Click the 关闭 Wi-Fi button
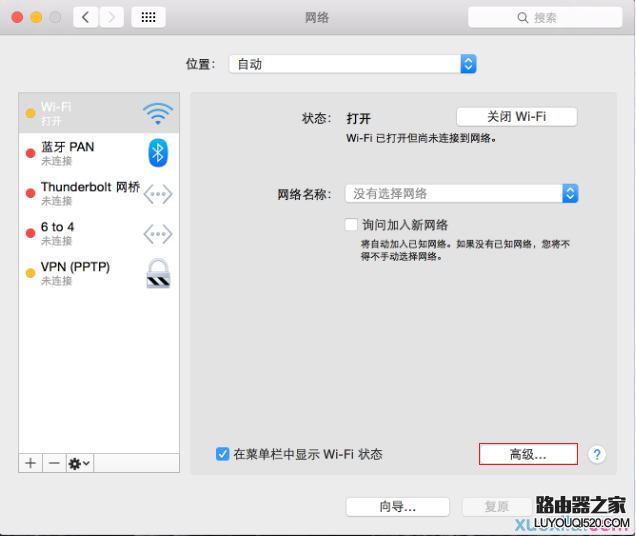 pyautogui.click(x=517, y=117)
